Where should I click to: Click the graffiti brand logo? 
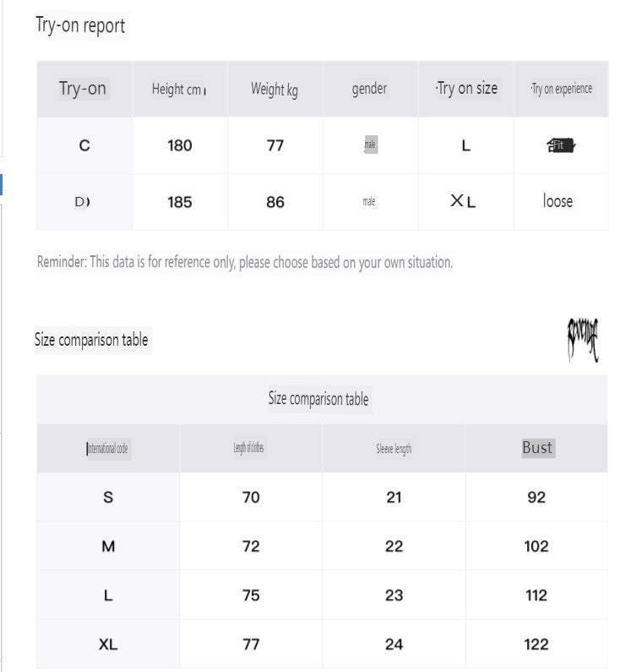582,339
